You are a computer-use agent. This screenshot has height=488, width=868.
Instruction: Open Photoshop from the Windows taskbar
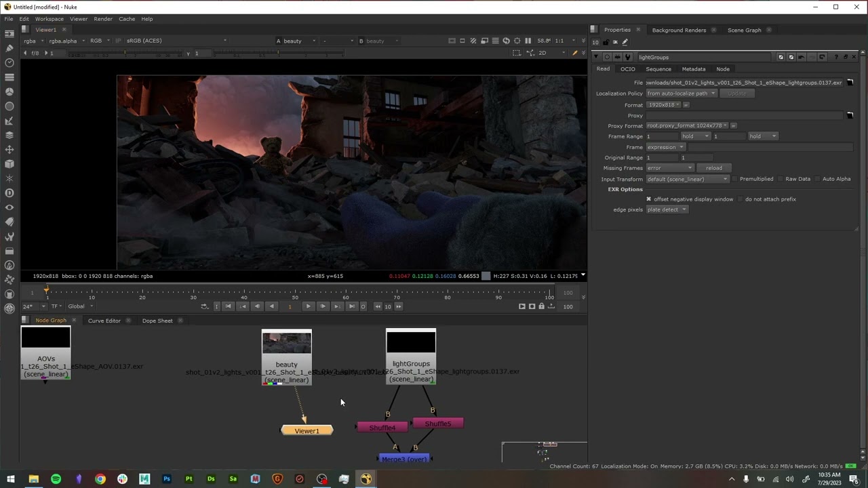tap(167, 479)
